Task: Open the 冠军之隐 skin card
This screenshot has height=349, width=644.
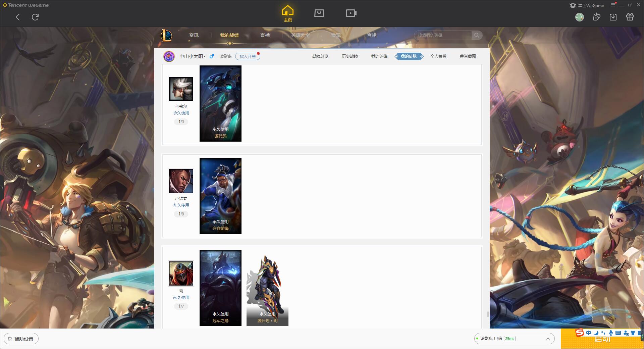Action: [x=220, y=288]
